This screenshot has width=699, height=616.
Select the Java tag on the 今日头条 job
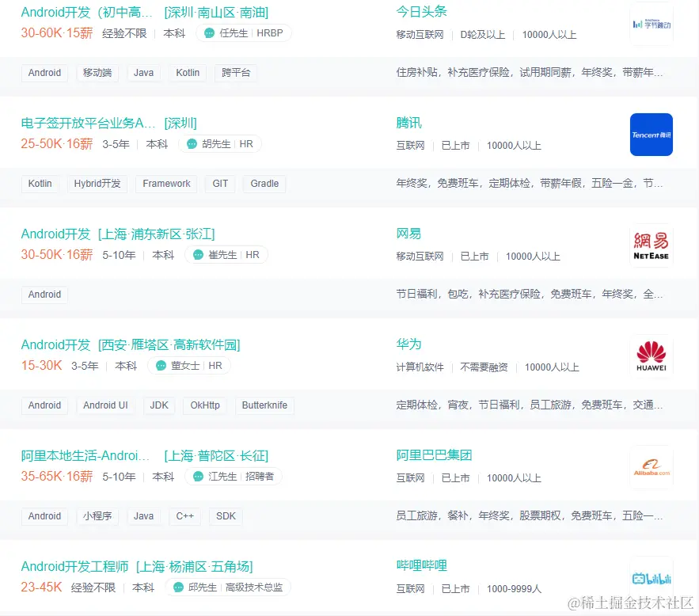click(x=143, y=73)
